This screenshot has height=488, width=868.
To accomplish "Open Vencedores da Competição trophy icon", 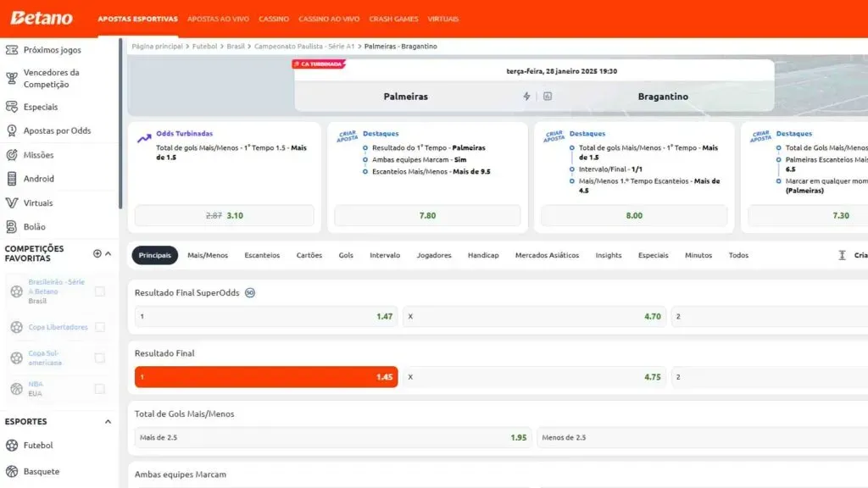I will [x=12, y=79].
